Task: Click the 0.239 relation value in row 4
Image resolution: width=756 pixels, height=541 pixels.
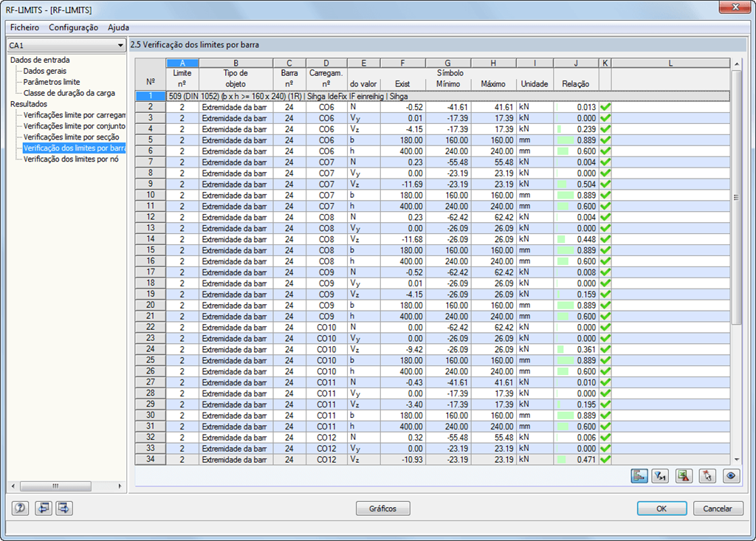Action: coord(586,129)
